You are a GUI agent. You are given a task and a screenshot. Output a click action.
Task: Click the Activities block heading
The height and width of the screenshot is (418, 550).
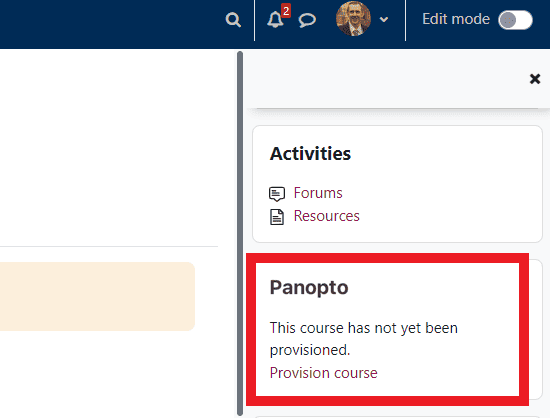tap(310, 154)
